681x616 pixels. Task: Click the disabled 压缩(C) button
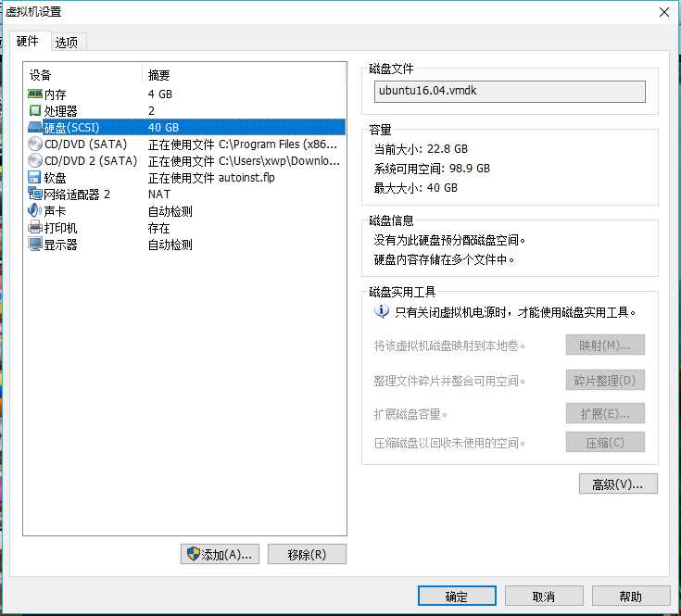pos(605,442)
